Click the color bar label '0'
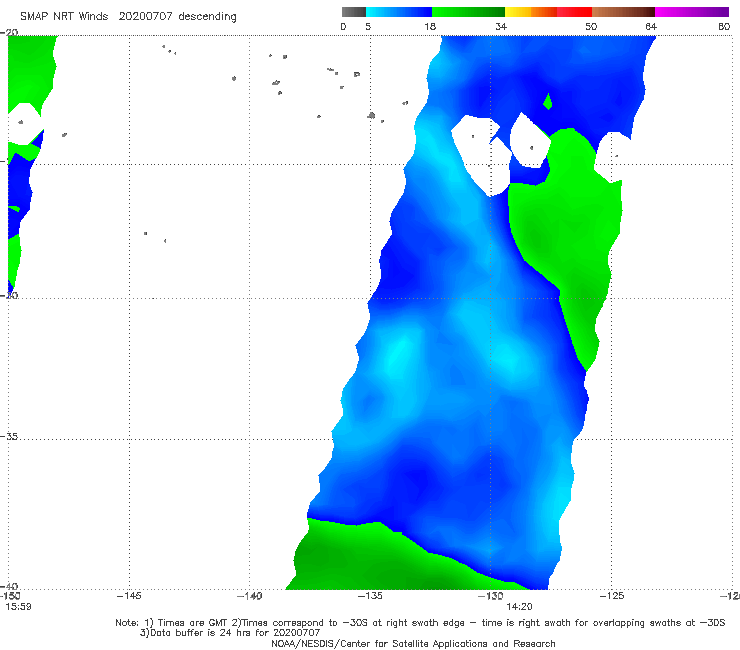 coord(343,27)
